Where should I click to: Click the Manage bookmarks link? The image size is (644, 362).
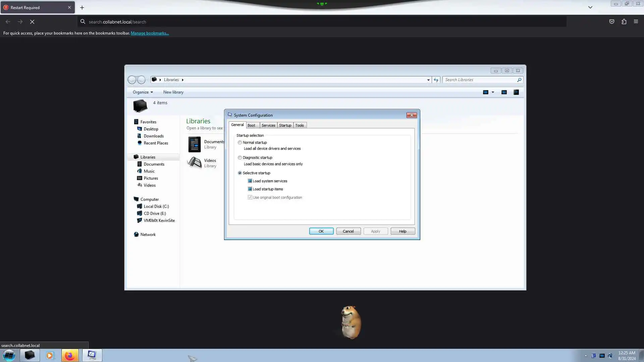(x=150, y=33)
